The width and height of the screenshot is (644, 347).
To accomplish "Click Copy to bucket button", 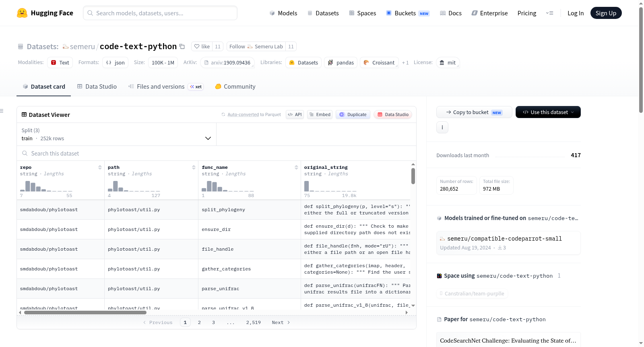I will [x=474, y=112].
